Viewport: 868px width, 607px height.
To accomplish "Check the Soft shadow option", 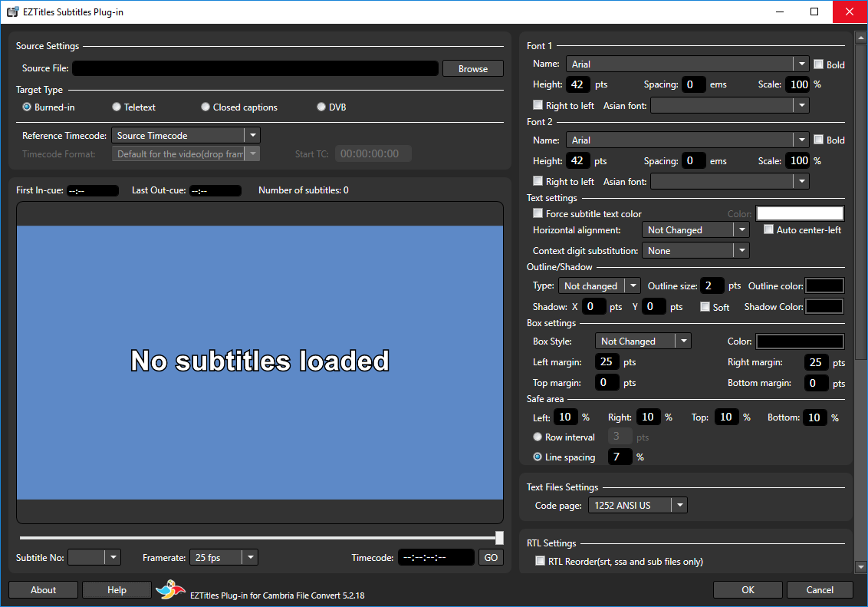I will pyautogui.click(x=705, y=307).
